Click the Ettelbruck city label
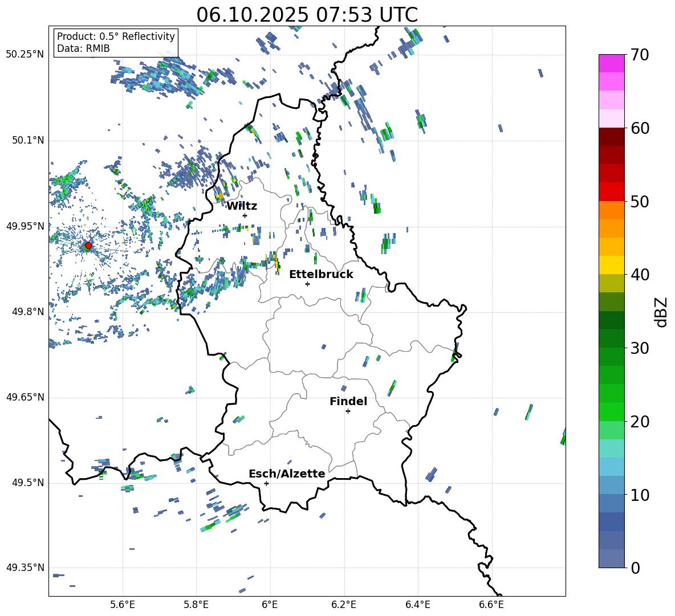 pos(321,275)
